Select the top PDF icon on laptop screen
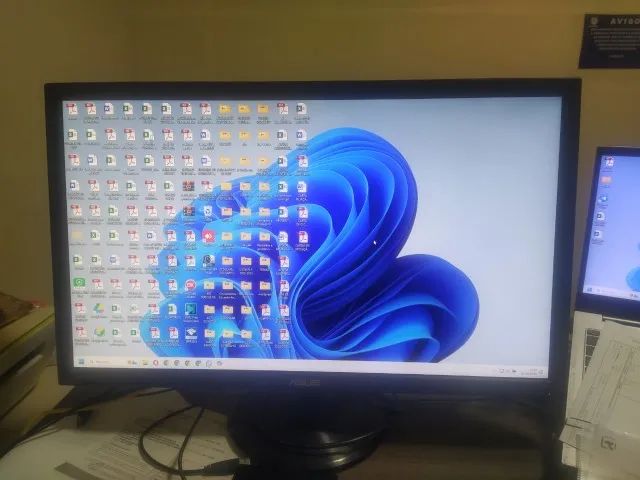640x480 pixels. pyautogui.click(x=609, y=162)
